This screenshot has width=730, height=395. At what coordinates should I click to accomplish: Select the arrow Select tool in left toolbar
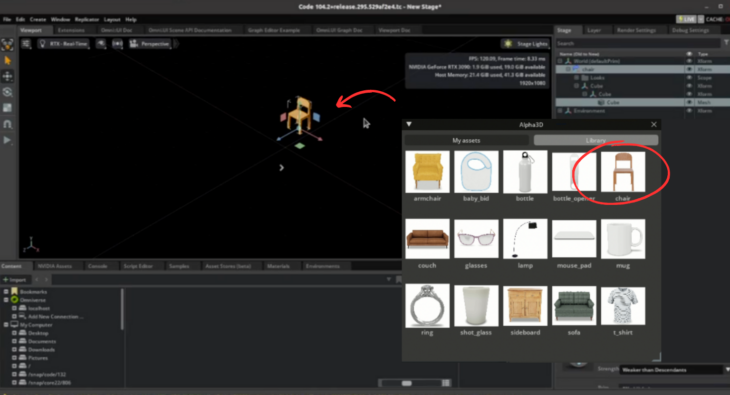pyautogui.click(x=7, y=60)
